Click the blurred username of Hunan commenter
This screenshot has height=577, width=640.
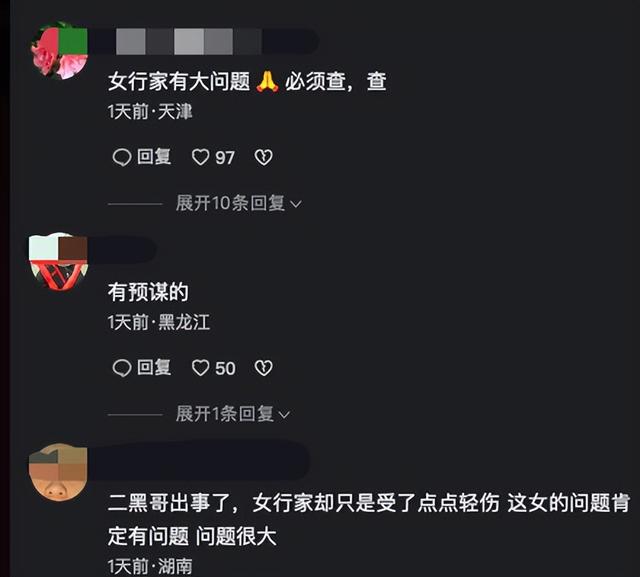[198, 460]
